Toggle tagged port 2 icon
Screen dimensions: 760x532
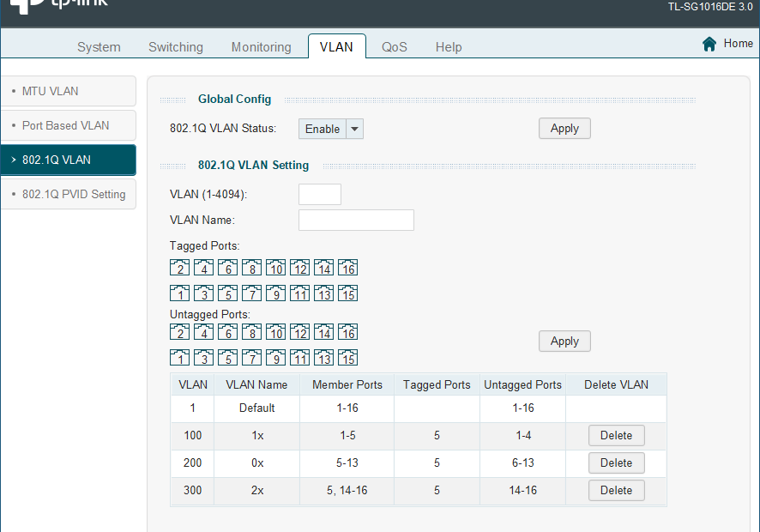180,268
